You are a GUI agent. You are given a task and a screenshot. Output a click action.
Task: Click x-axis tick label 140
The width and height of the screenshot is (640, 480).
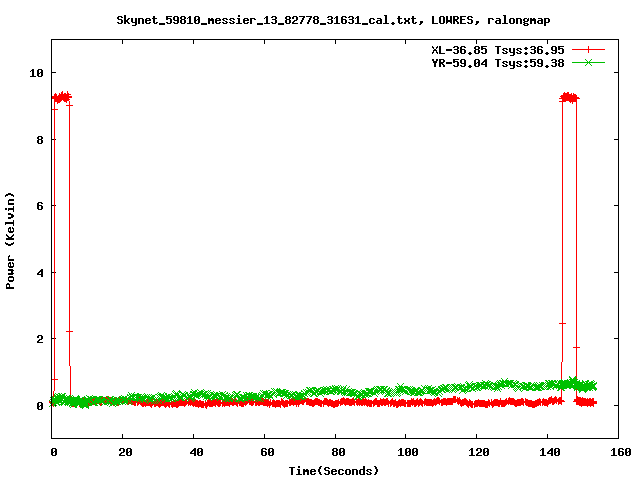pos(550,452)
